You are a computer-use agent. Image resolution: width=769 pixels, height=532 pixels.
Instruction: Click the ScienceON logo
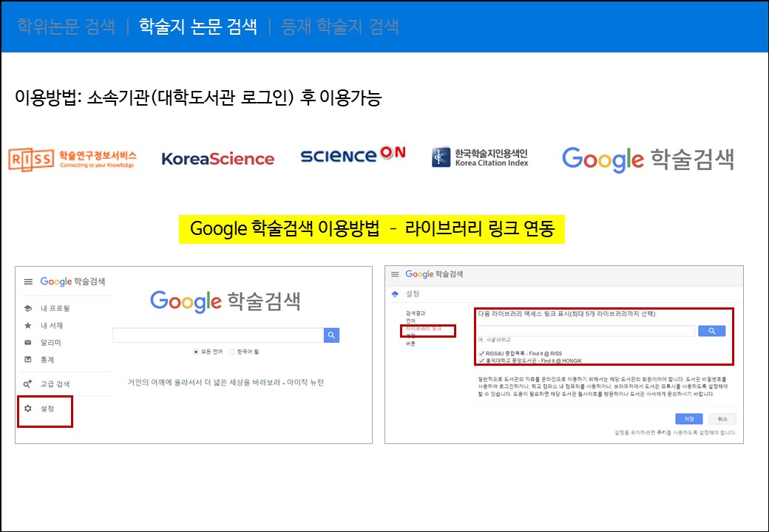(353, 155)
